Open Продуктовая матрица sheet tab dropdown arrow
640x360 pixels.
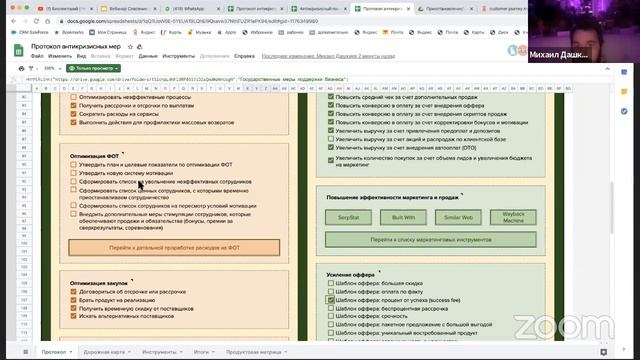tap(285, 352)
